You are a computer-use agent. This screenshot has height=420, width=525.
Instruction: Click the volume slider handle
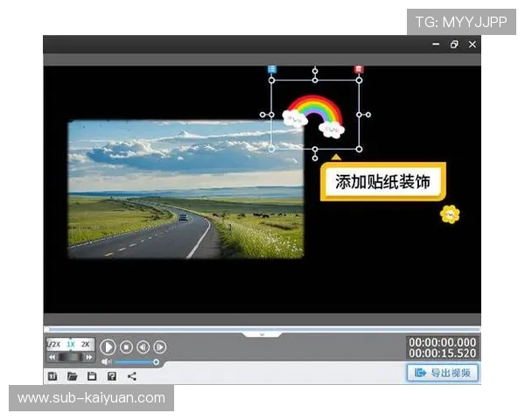pyautogui.click(x=156, y=362)
